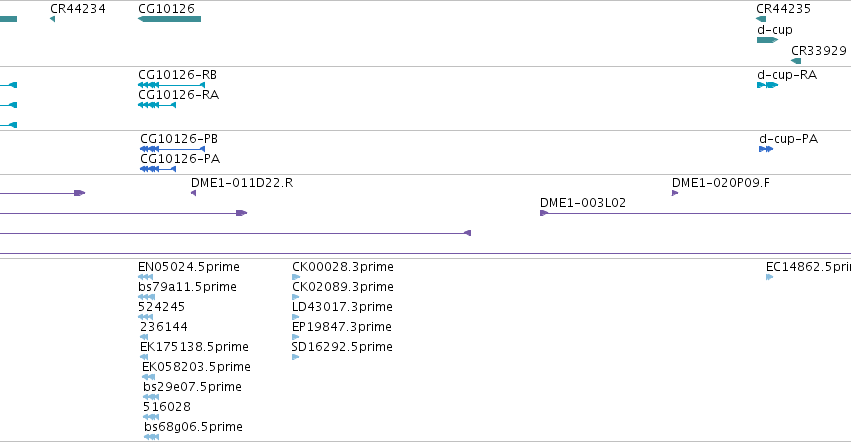851x442 pixels.
Task: Select the CK00028.3prime EST arrow
Action: tap(296, 277)
